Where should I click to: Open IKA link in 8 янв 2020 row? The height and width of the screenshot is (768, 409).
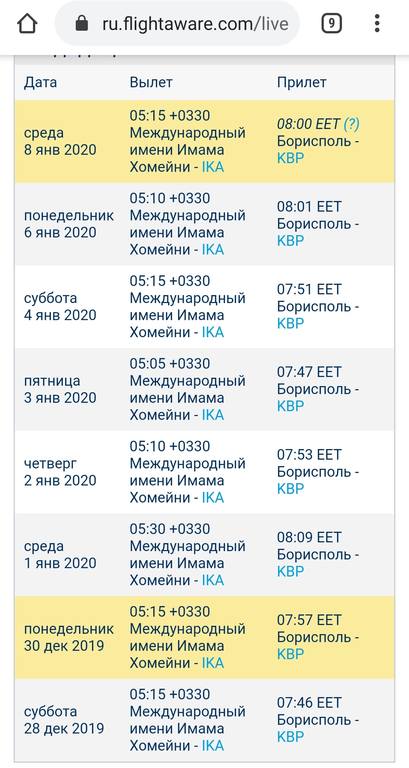coord(213,167)
